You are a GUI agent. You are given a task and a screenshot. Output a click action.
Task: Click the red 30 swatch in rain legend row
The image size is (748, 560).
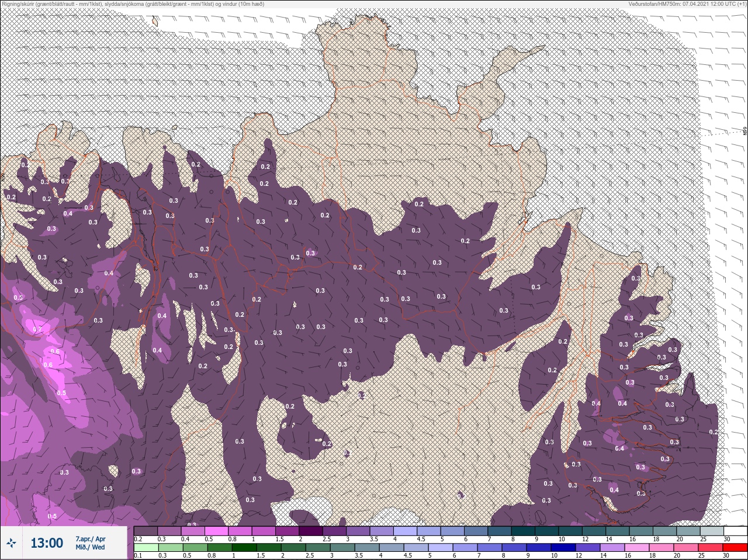[x=735, y=548]
